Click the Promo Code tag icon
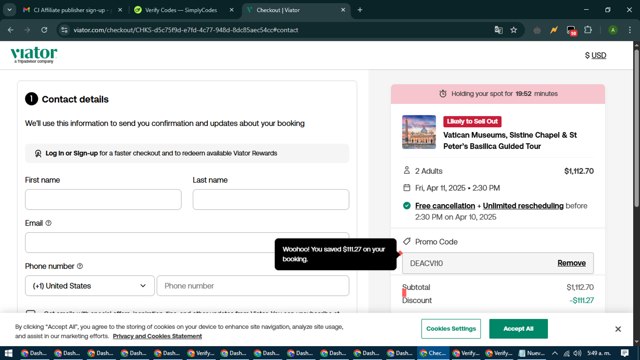640x360 pixels. [x=407, y=241]
